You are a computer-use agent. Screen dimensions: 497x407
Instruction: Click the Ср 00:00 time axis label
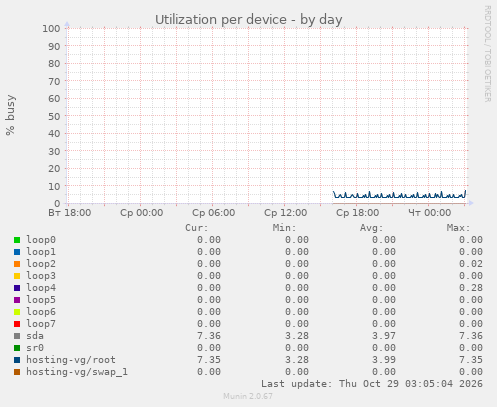pos(142,213)
